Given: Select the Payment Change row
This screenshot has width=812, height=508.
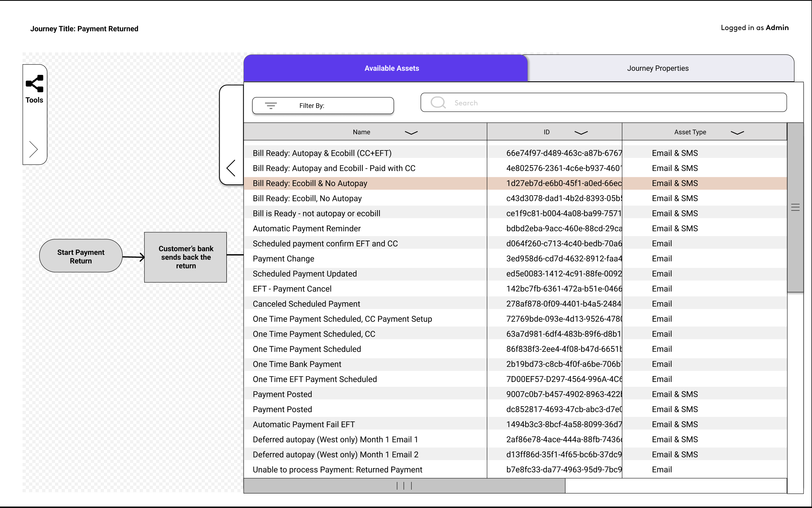Looking at the screenshot, I should point(515,259).
